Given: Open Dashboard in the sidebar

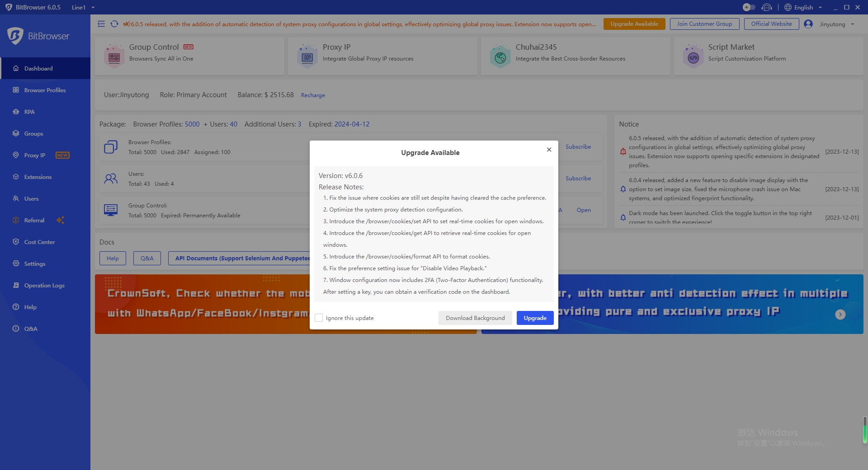Looking at the screenshot, I should pyautogui.click(x=45, y=68).
